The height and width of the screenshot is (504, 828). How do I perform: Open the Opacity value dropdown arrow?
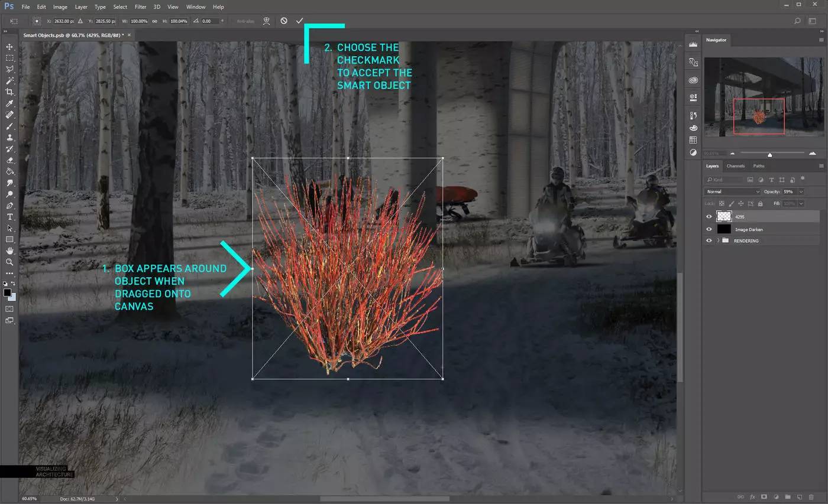(x=801, y=191)
